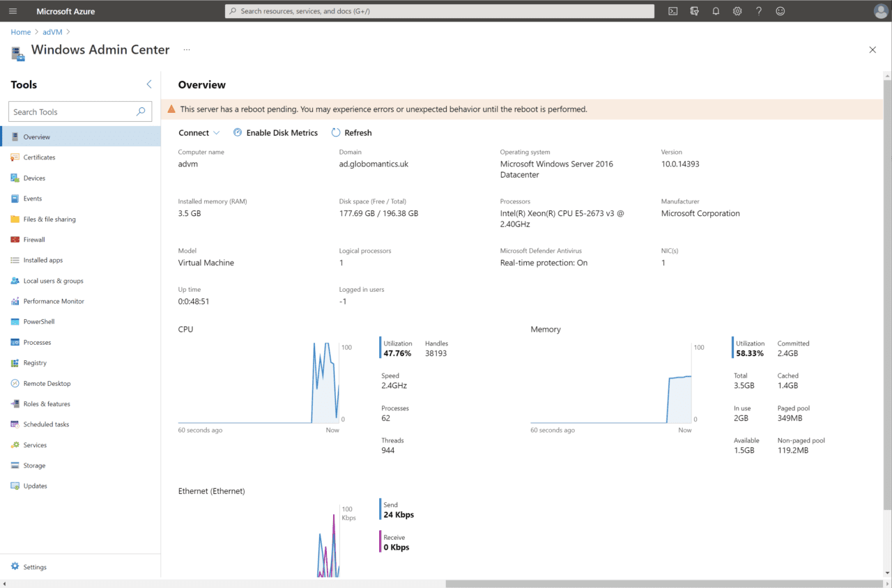The image size is (892, 588).
Task: Click the Events tool icon
Action: pyautogui.click(x=15, y=199)
